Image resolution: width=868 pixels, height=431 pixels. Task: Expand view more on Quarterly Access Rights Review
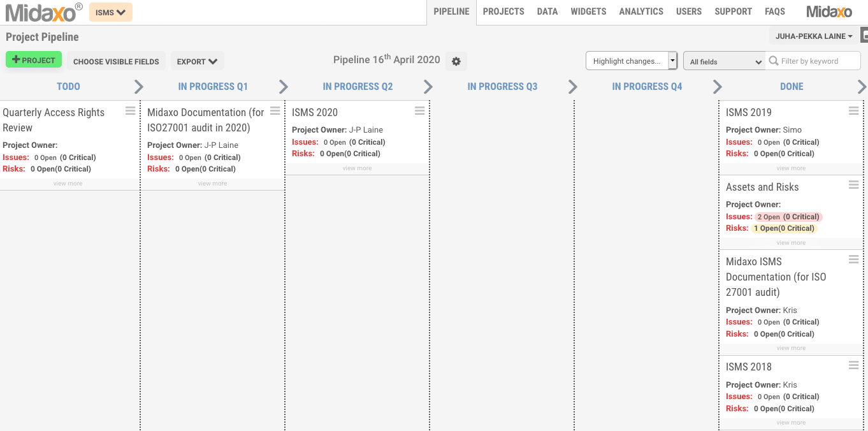pos(68,184)
